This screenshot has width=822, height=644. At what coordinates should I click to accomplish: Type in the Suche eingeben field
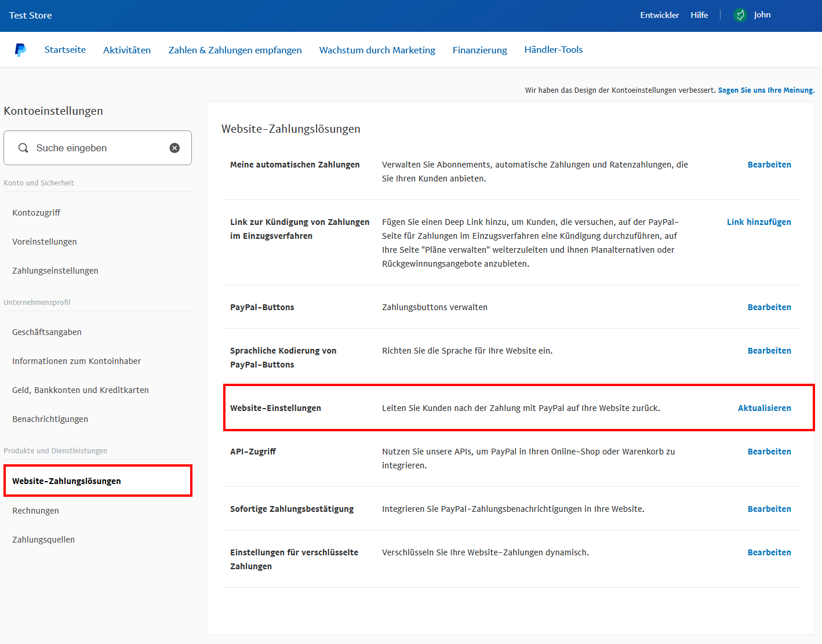[x=99, y=148]
